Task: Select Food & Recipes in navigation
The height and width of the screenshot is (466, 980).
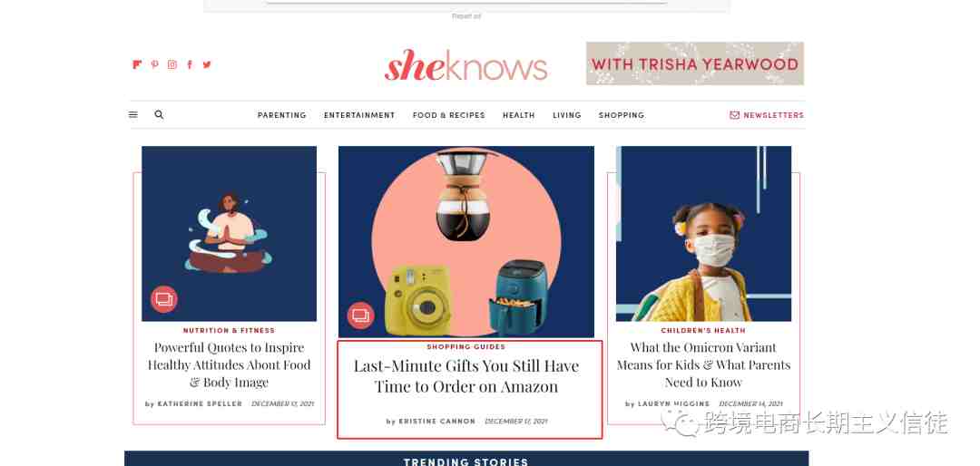Action: (x=449, y=115)
